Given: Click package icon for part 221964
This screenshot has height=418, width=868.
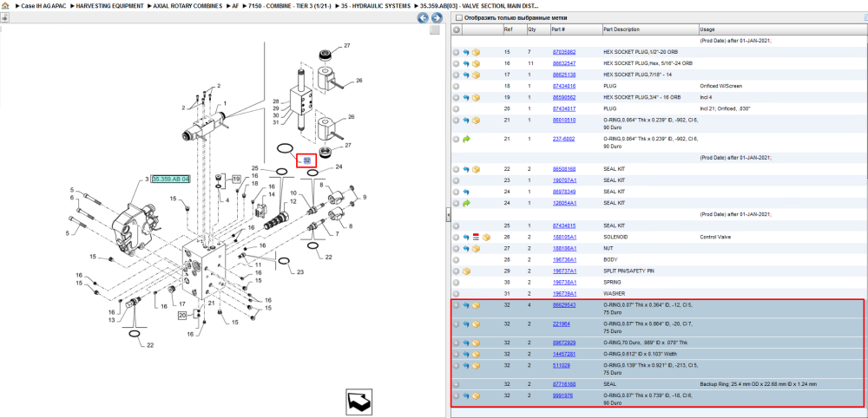Looking at the screenshot, I should 476,324.
